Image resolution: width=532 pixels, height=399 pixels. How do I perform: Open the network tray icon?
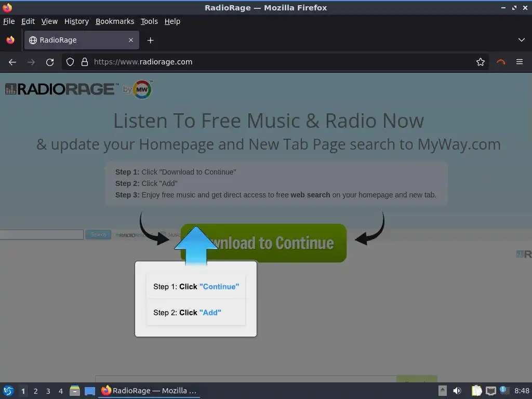pos(490,391)
